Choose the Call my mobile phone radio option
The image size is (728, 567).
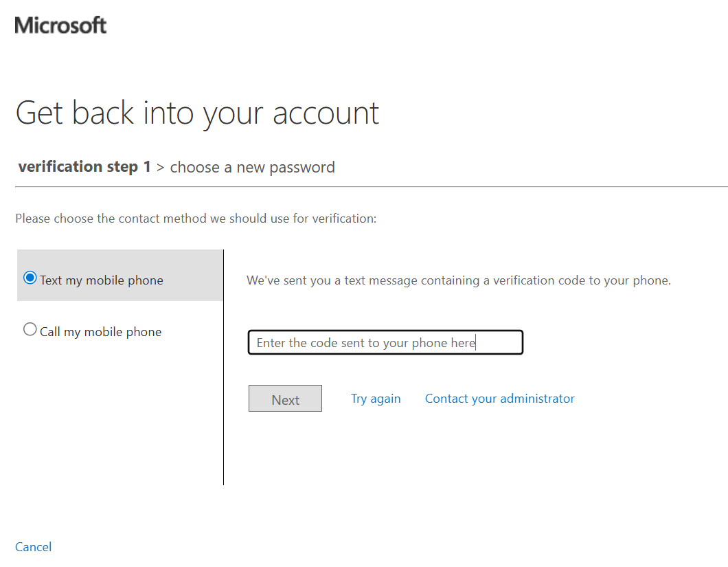click(30, 329)
